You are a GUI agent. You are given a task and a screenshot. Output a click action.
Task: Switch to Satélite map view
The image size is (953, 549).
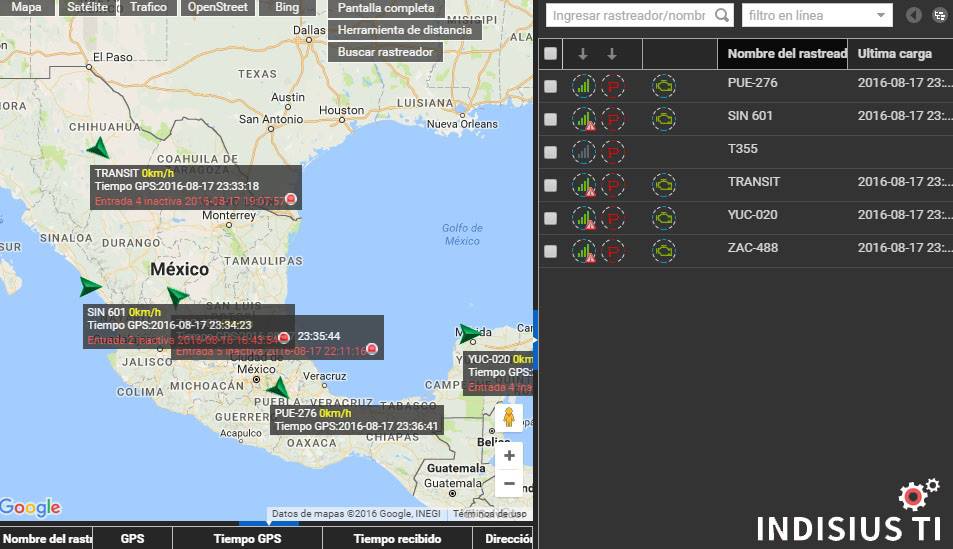pos(88,7)
